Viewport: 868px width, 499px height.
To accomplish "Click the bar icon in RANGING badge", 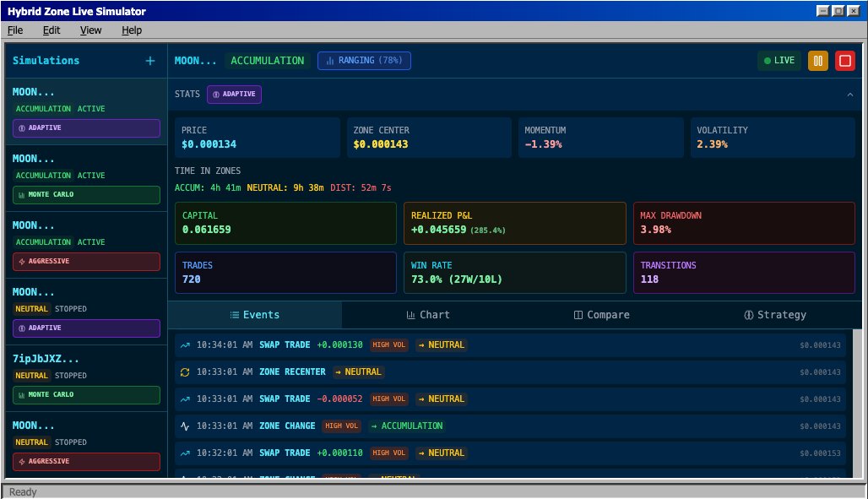I will point(330,61).
